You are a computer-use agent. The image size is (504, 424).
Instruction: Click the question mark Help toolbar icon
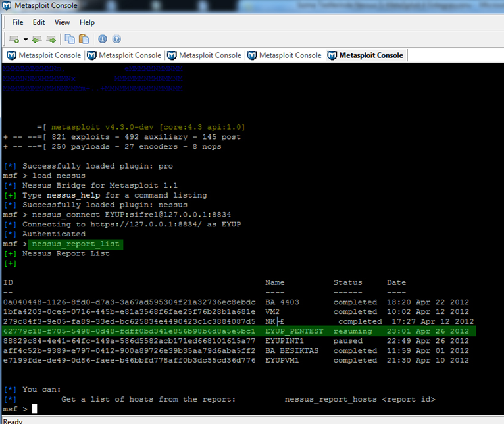click(116, 39)
